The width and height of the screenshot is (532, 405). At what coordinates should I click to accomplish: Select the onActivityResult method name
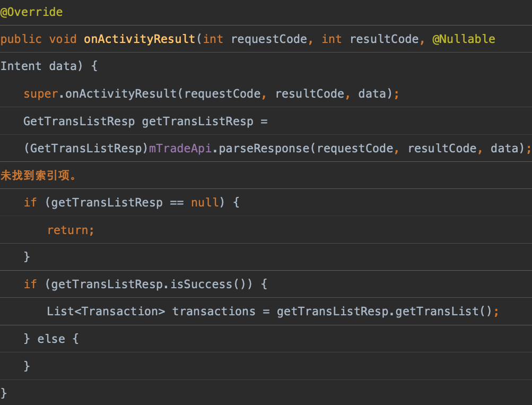pos(139,38)
